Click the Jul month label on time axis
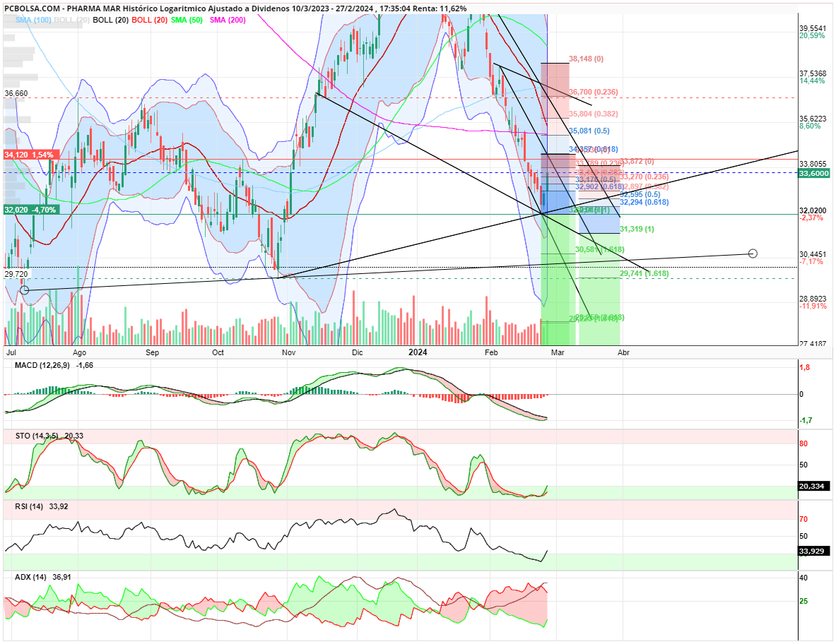Viewport: 836px width, 644px height. (11, 352)
